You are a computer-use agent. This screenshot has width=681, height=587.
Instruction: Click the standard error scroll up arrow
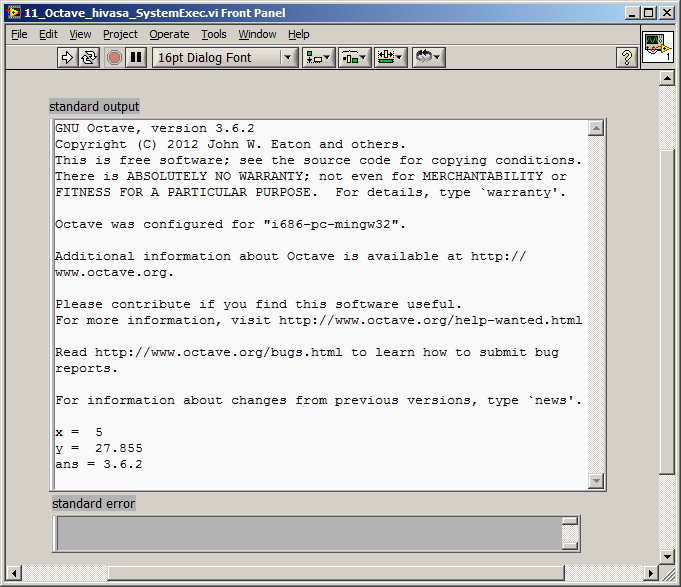tap(570, 521)
